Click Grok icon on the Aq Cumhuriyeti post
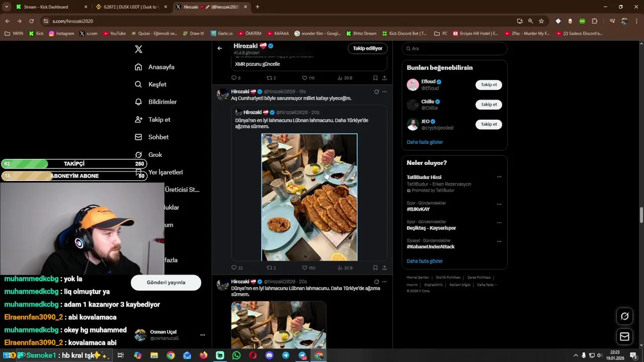644x362 pixels. click(x=376, y=92)
